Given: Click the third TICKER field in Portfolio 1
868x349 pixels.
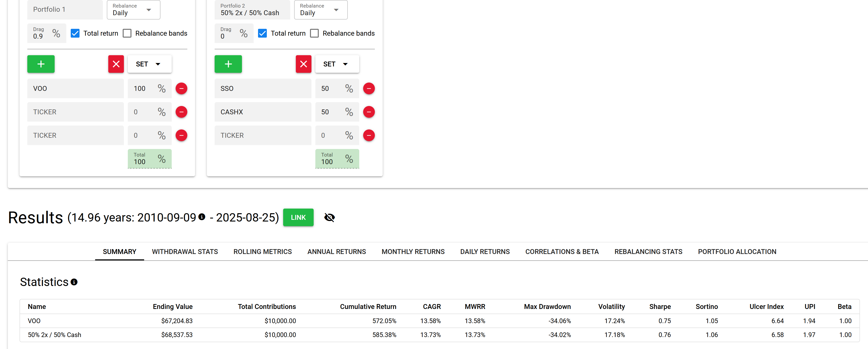Looking at the screenshot, I should [75, 135].
